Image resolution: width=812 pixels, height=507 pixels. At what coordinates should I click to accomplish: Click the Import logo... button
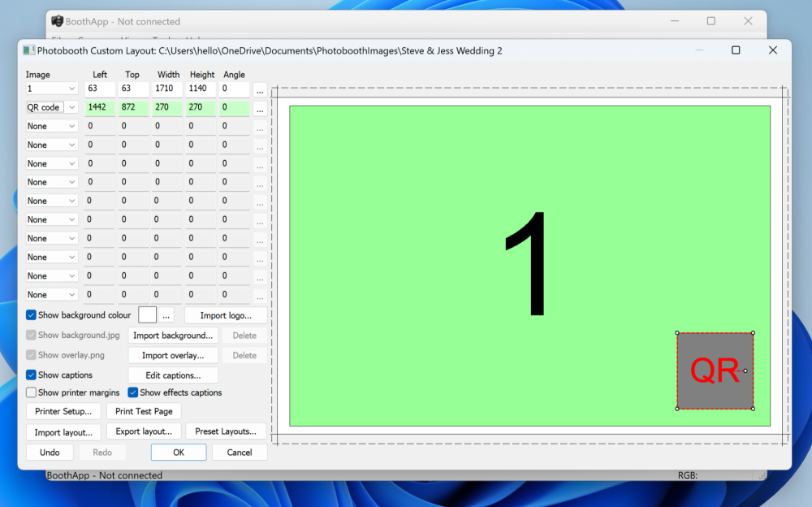coord(226,315)
